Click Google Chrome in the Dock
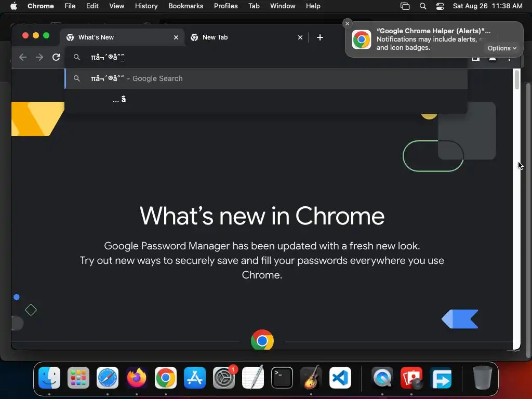 click(x=166, y=378)
